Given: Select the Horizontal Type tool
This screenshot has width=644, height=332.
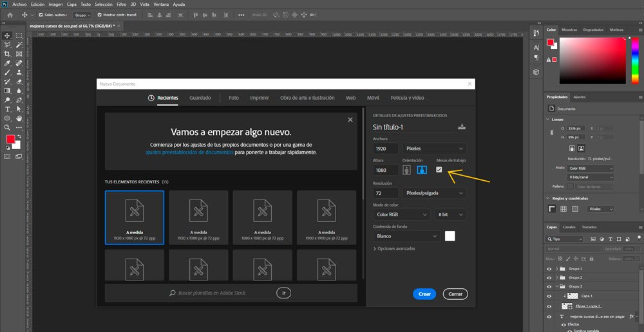Looking at the screenshot, I should [7, 109].
